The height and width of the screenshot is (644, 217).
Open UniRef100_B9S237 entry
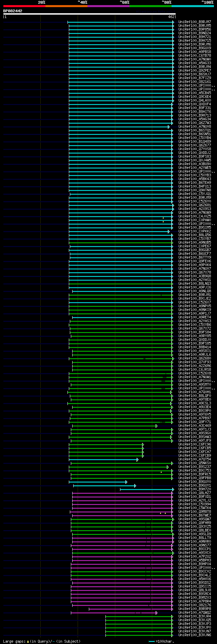click(195, 467)
